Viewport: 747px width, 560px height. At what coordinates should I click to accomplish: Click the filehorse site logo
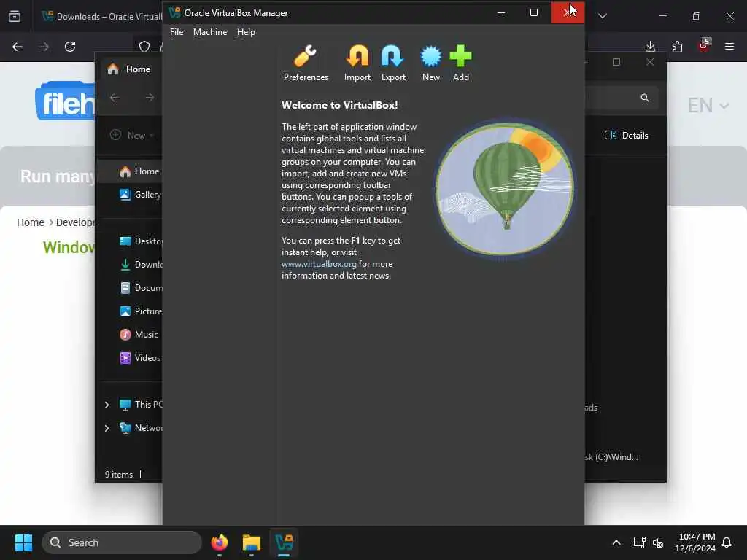[65, 101]
